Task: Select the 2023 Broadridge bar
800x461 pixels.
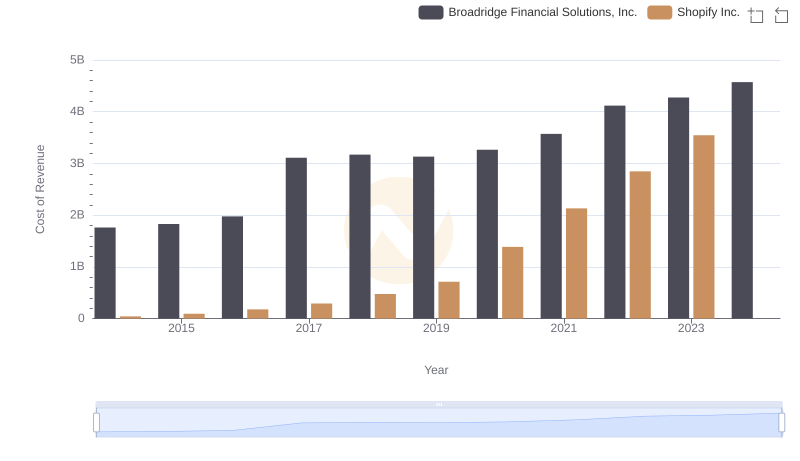Action: (678, 208)
